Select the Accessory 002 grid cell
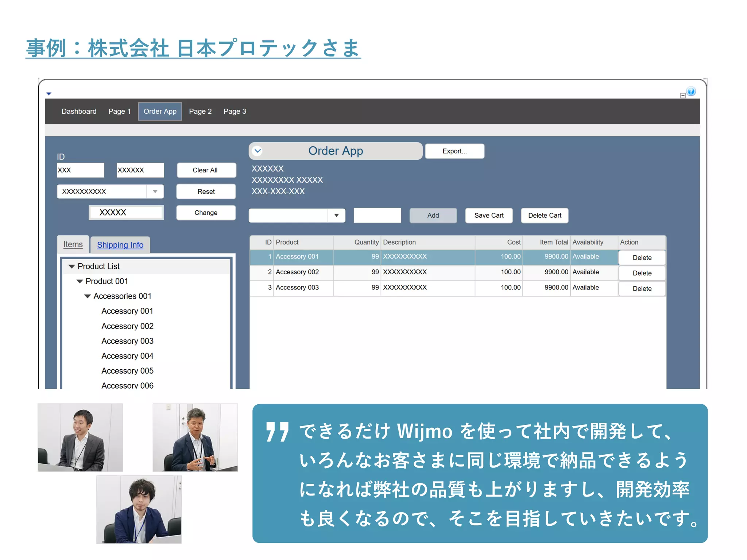Image resolution: width=747 pixels, height=560 pixels. tap(303, 272)
